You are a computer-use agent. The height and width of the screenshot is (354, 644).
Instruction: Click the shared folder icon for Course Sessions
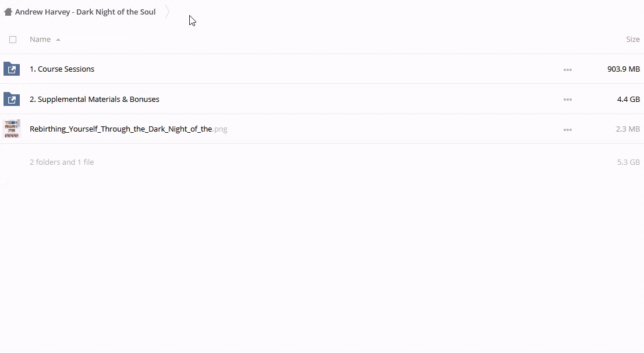[12, 69]
